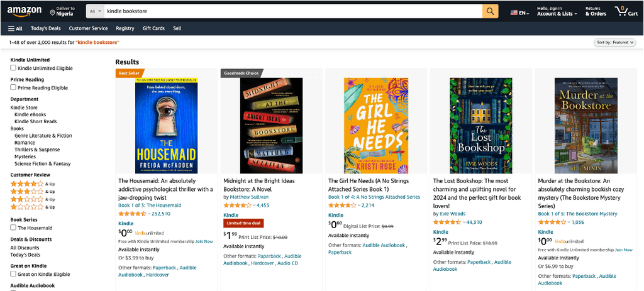Click Genre Literature & Fiction department

coord(43,136)
